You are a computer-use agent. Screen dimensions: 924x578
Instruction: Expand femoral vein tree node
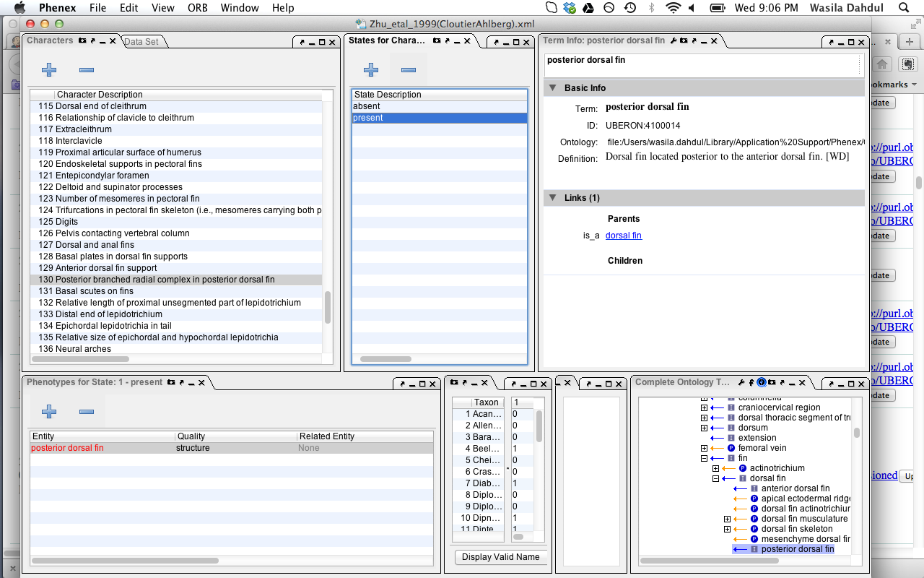704,448
